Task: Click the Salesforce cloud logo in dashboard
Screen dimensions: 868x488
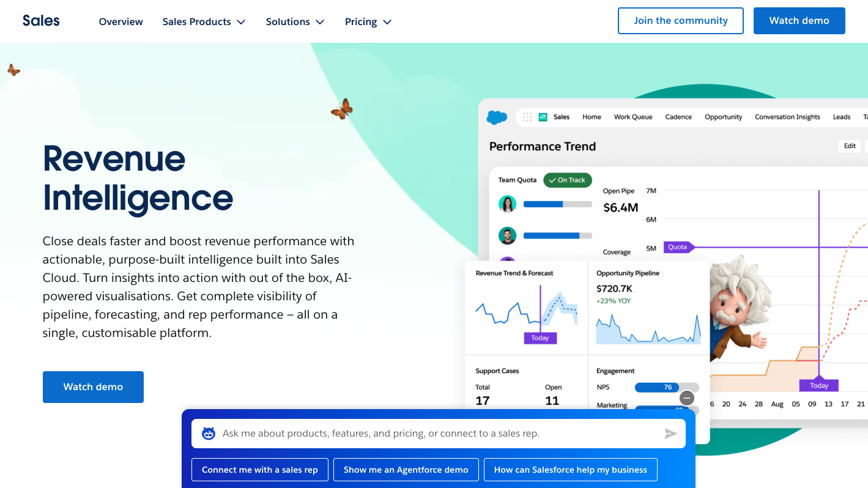Action: tap(497, 117)
